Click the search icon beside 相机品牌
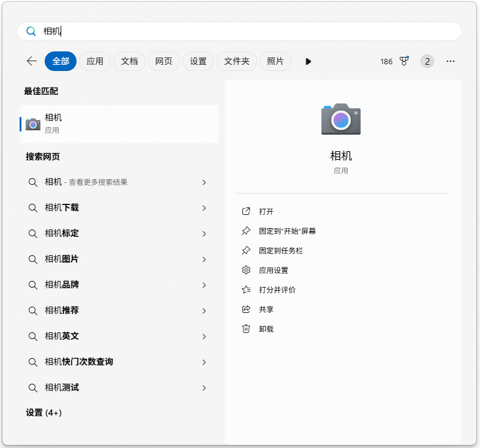 click(x=33, y=285)
